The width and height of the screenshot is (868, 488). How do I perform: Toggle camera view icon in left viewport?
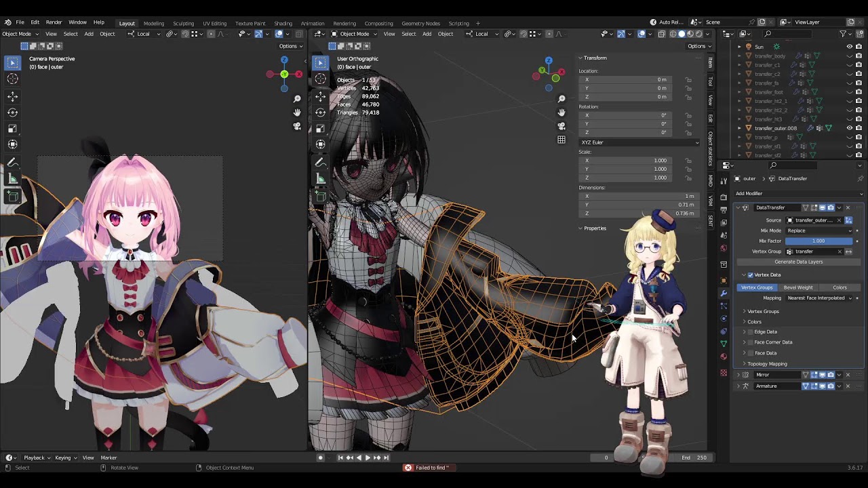tap(297, 126)
